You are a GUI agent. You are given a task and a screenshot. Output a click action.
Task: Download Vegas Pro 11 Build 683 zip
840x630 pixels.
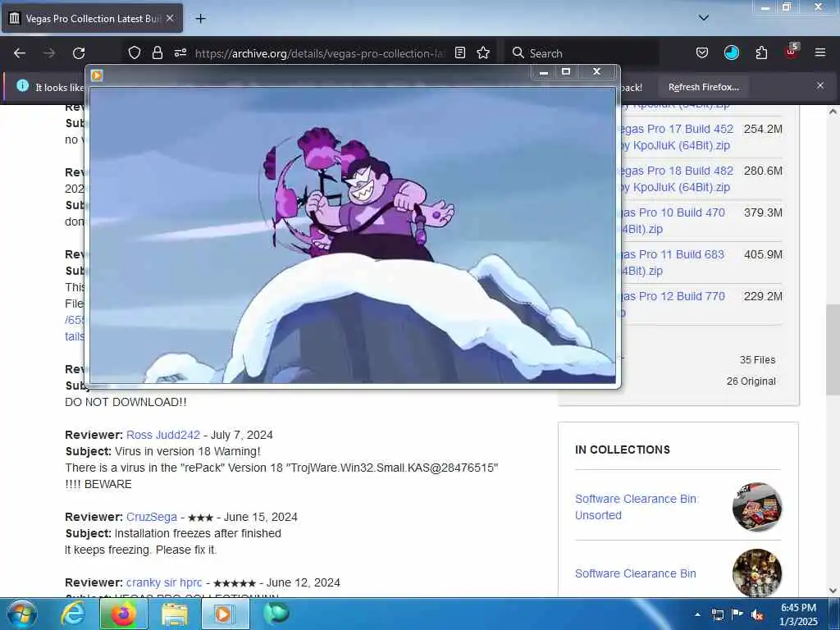[671, 262]
